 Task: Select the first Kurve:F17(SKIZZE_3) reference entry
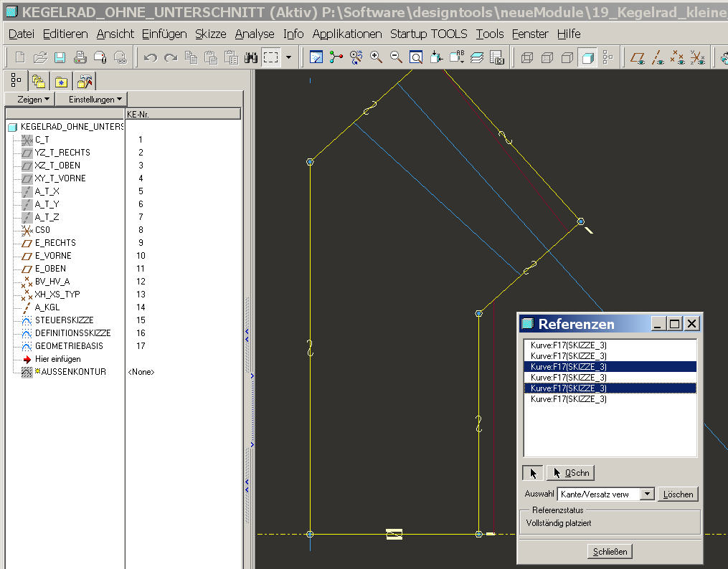tap(569, 345)
